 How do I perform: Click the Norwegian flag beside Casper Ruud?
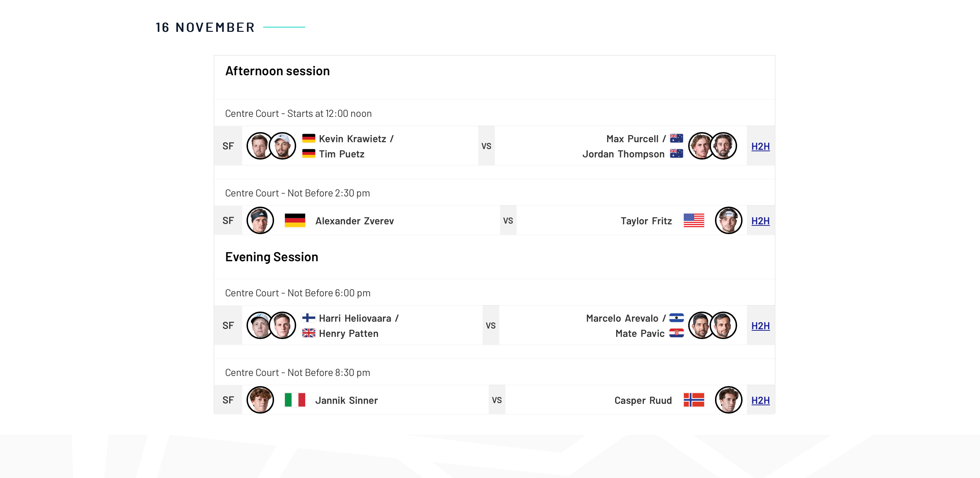pyautogui.click(x=694, y=400)
